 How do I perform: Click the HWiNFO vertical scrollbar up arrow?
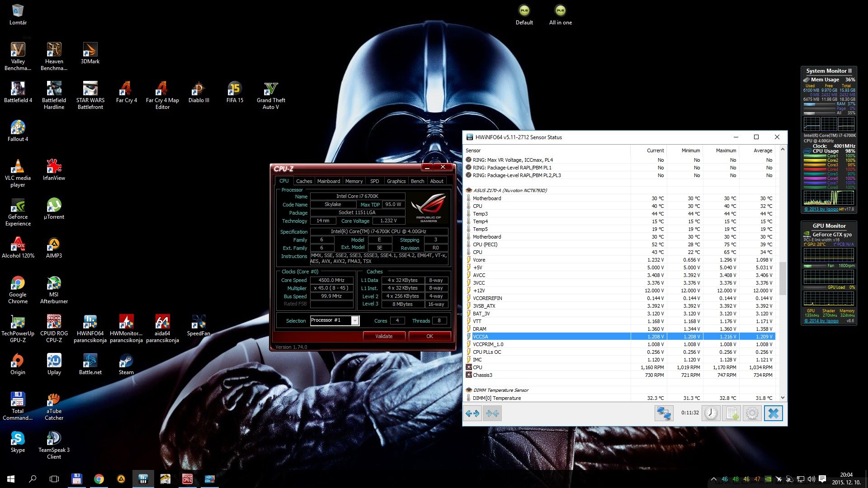783,149
